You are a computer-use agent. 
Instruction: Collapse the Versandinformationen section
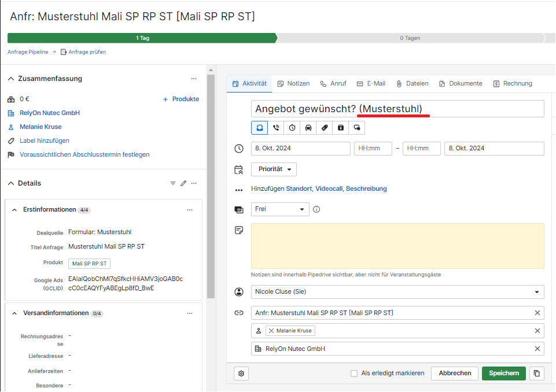(x=14, y=313)
